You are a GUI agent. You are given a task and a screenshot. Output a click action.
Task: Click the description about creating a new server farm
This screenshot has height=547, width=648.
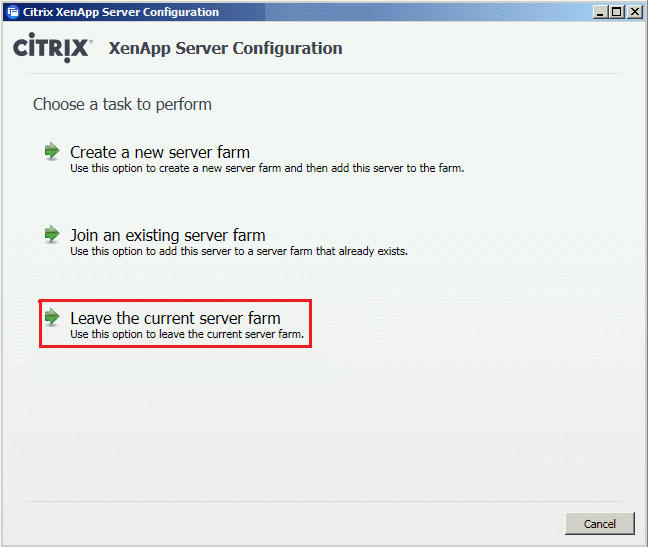267,168
